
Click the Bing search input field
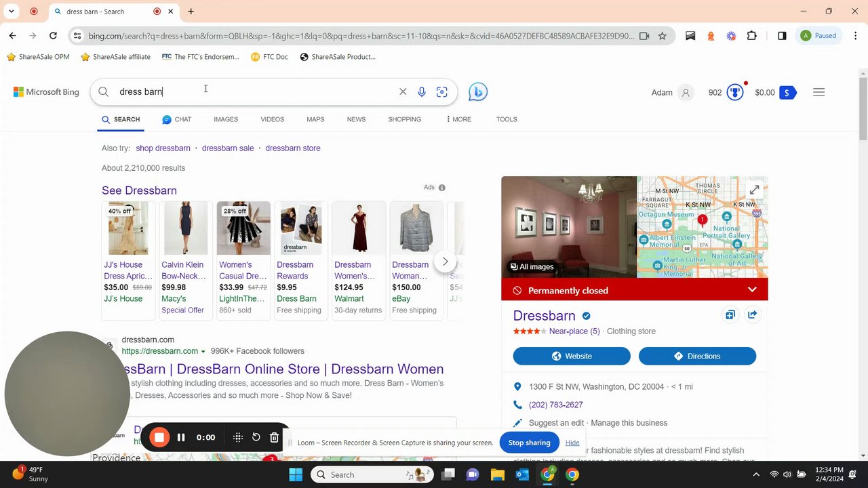254,91
